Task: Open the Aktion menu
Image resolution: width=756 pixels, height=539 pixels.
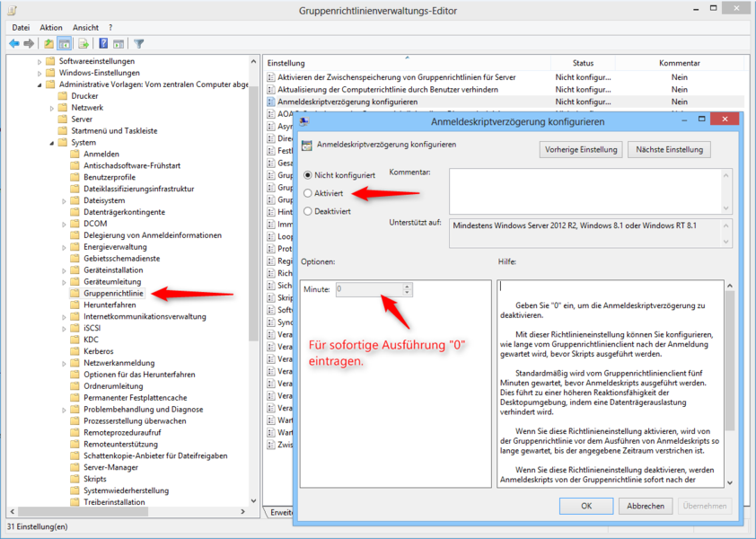Action: [x=51, y=28]
